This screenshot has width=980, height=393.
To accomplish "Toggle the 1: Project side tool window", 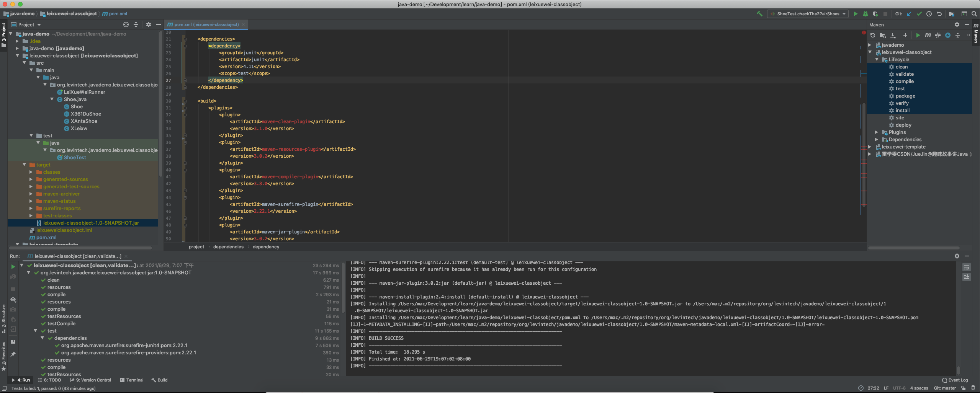I will coord(3,34).
